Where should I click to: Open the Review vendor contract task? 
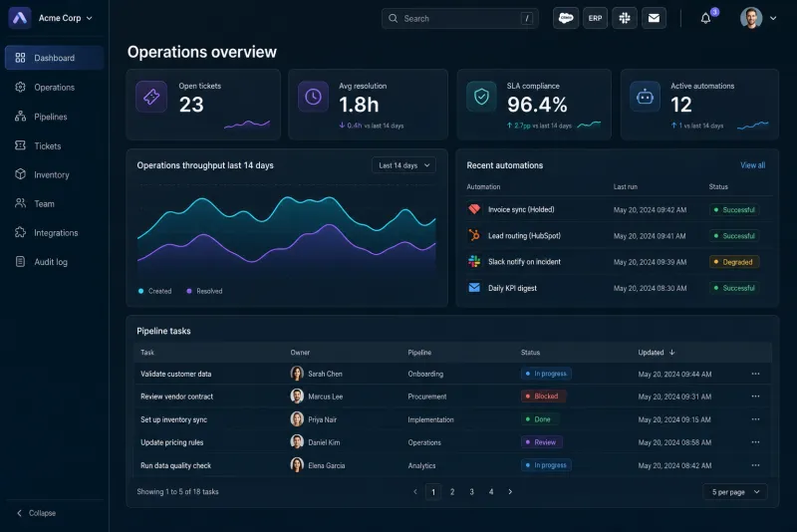(x=177, y=397)
